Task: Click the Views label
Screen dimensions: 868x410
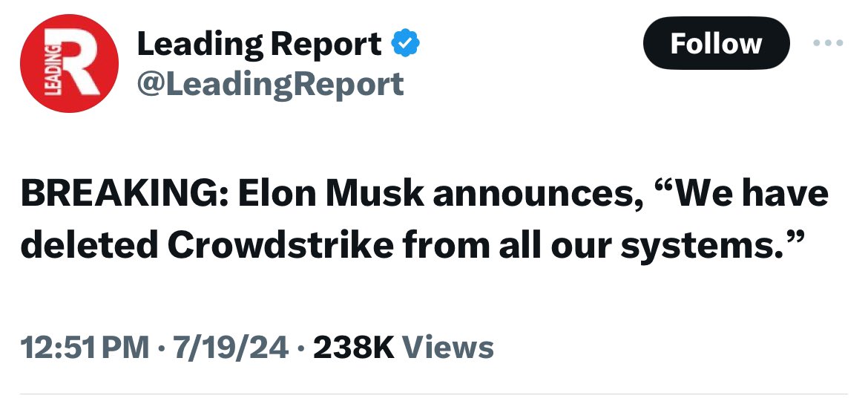Action: [447, 347]
